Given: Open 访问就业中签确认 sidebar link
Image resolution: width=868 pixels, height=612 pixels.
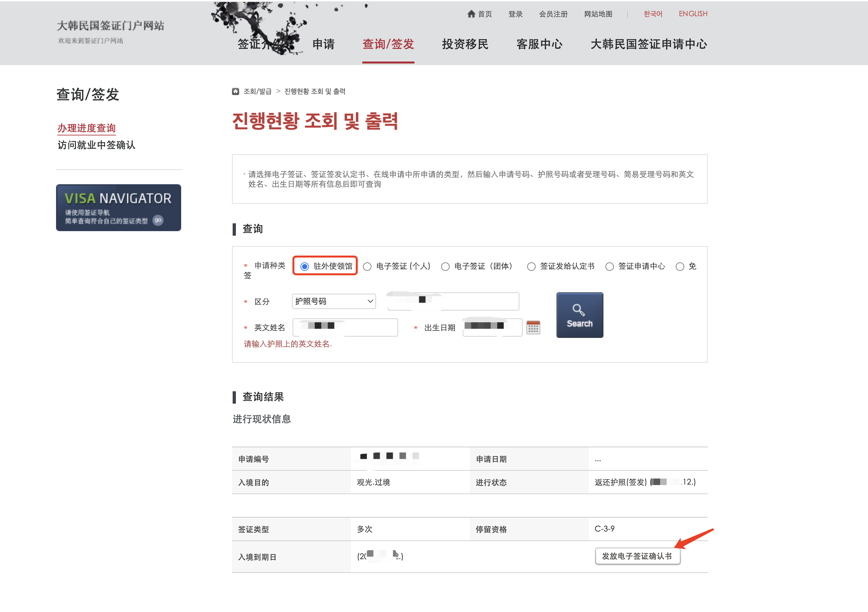Looking at the screenshot, I should click(96, 145).
